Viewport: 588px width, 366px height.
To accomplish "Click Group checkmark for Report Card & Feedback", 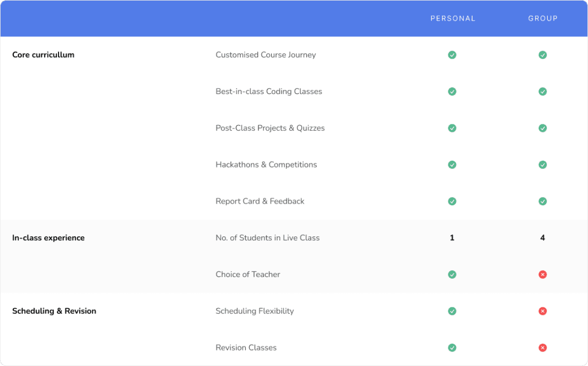I will 543,201.
